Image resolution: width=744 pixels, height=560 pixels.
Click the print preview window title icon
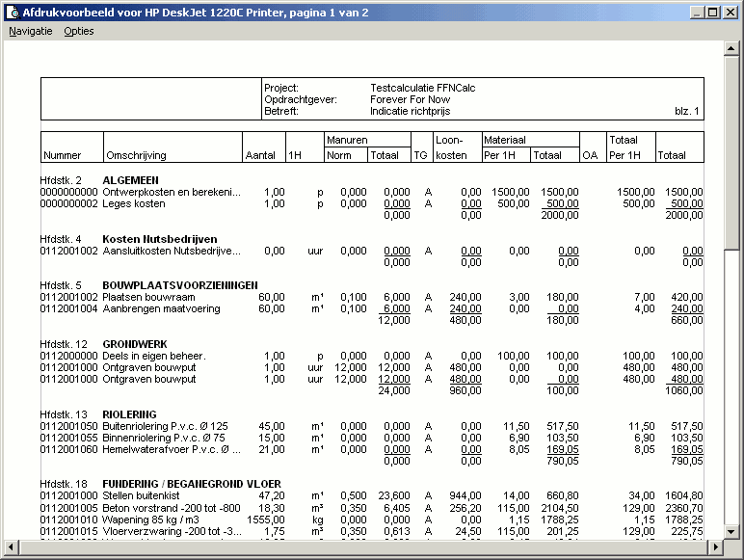[x=14, y=13]
